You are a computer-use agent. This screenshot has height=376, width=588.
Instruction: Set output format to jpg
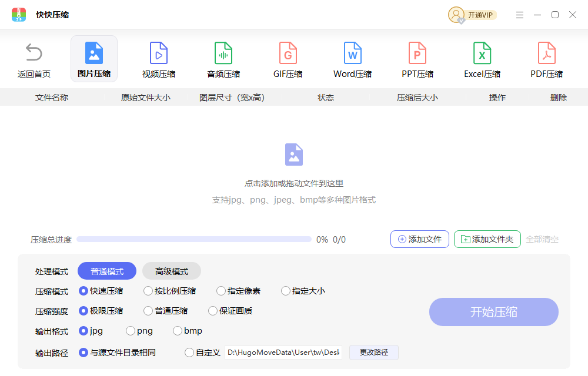point(91,331)
